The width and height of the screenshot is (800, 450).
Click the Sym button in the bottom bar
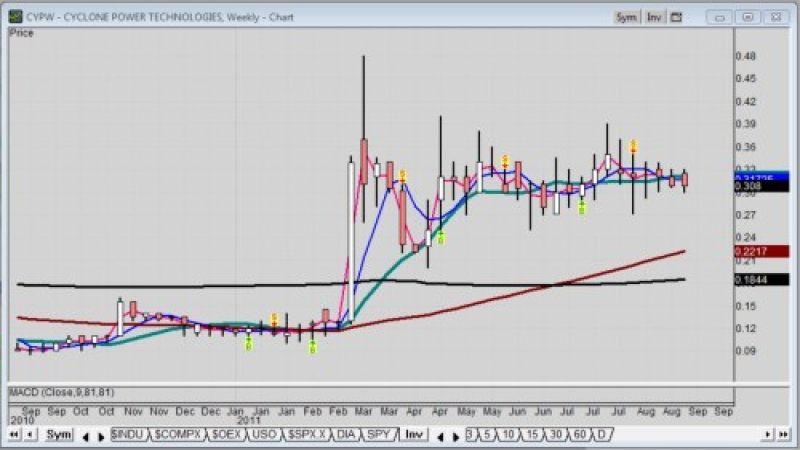point(60,435)
